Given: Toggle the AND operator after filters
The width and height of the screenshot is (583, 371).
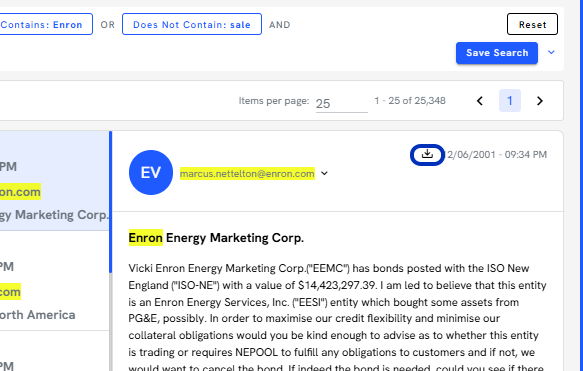Looking at the screenshot, I should (x=280, y=25).
